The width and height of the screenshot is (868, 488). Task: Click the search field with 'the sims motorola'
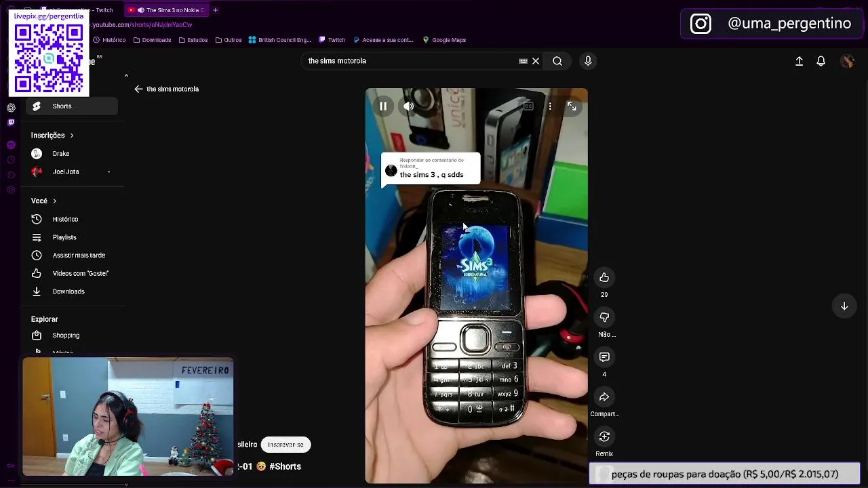410,61
